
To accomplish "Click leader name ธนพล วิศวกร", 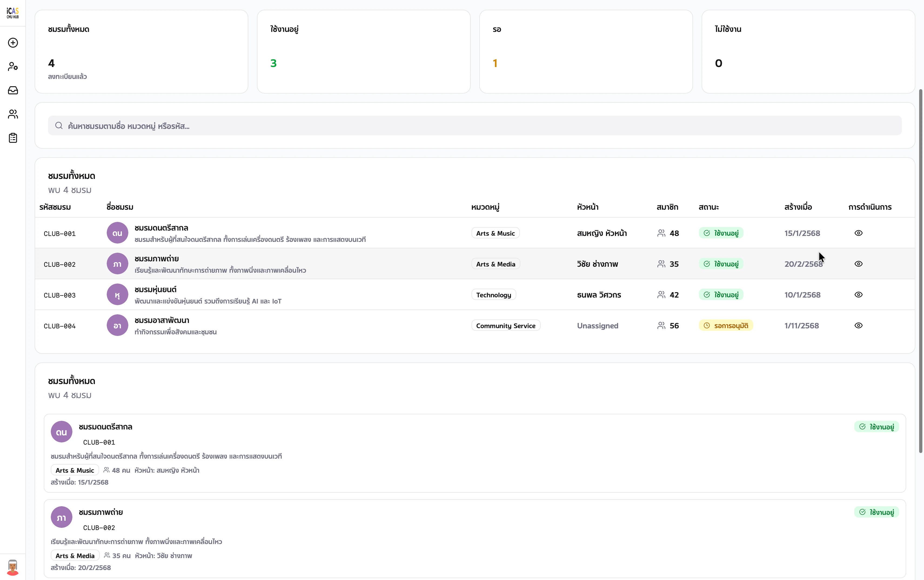I will [x=599, y=295].
